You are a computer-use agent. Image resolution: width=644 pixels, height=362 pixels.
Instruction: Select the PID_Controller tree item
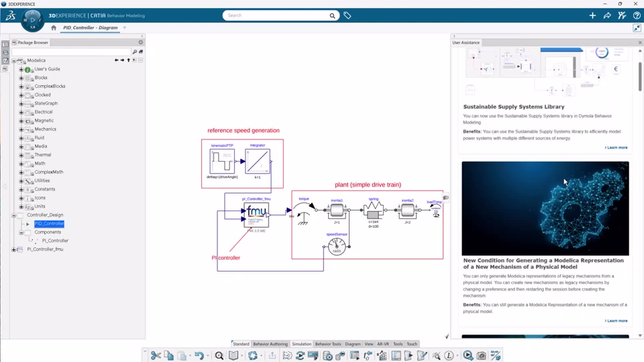[x=49, y=224]
